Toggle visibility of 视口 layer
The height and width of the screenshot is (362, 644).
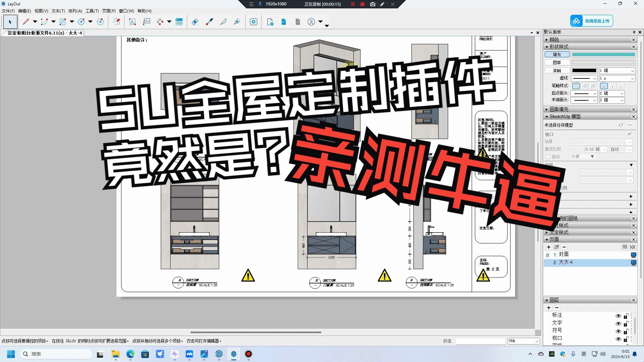[618, 339]
